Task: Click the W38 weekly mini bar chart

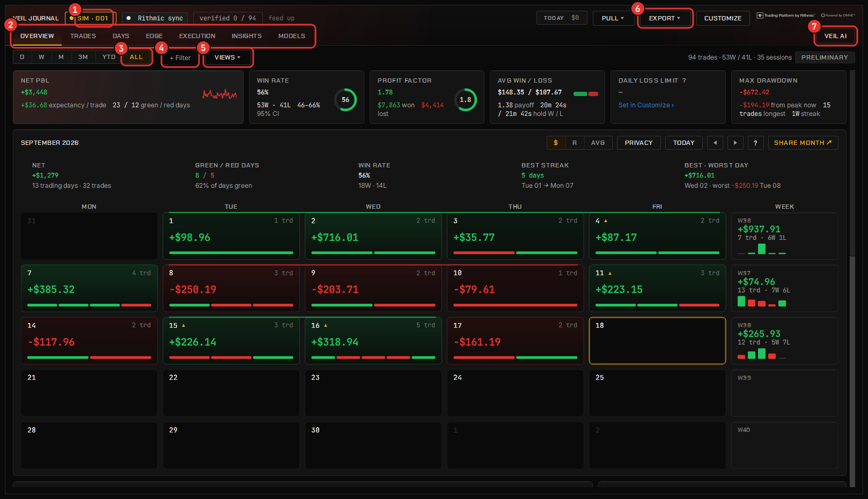Action: [x=762, y=354]
